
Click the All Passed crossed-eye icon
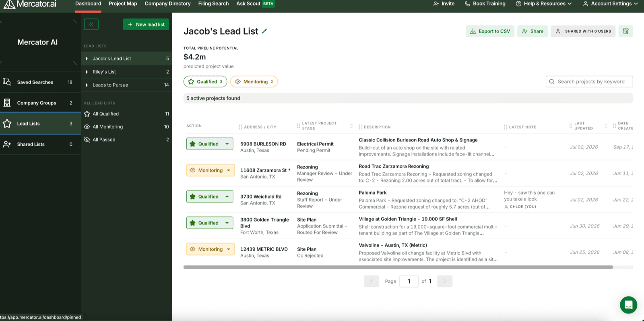(87, 140)
